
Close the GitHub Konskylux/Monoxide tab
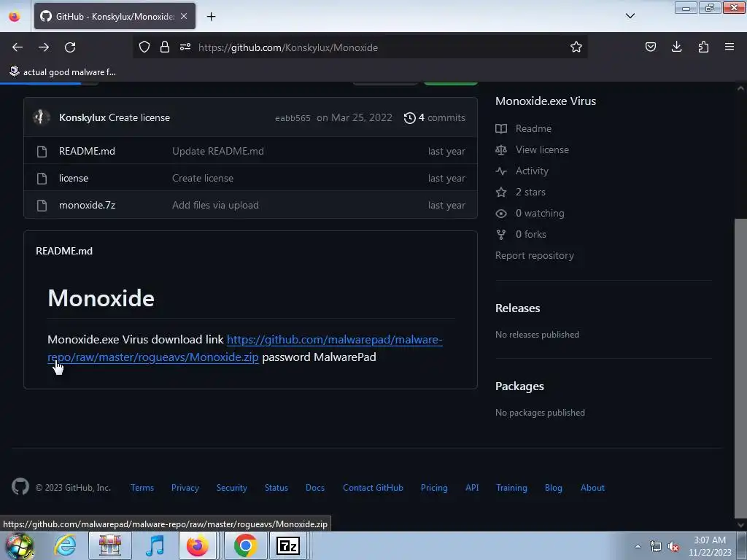(x=184, y=16)
